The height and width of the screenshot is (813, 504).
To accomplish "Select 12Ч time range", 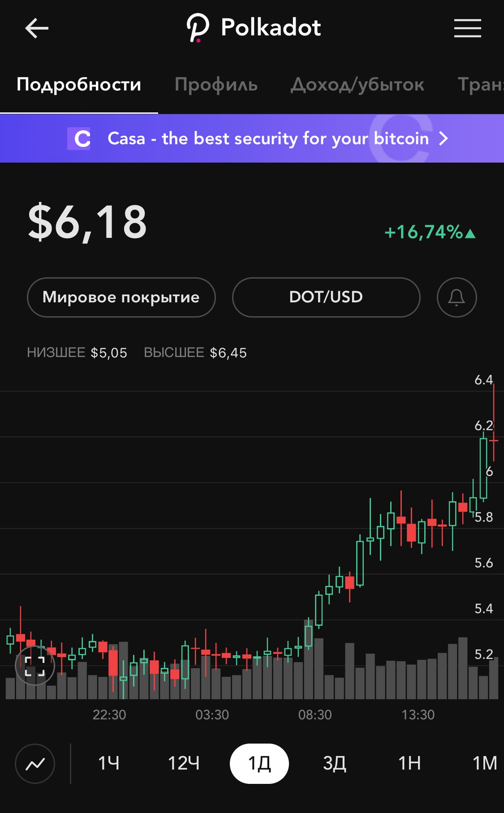I will tap(184, 764).
